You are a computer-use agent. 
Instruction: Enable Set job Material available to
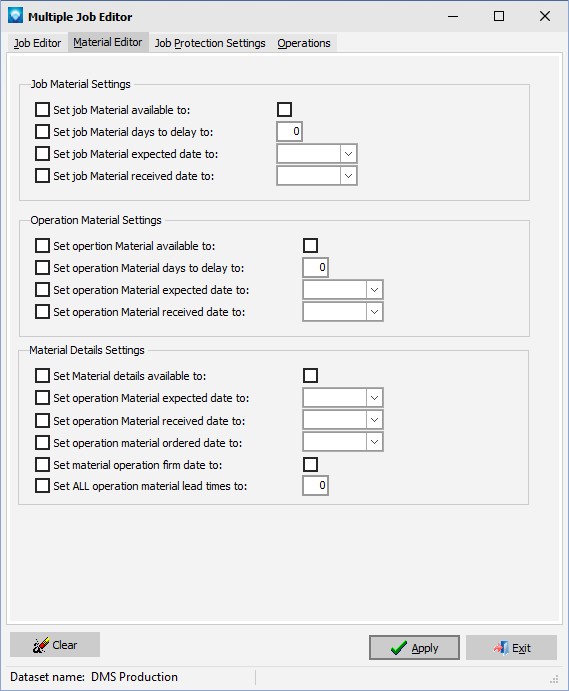coord(42,109)
